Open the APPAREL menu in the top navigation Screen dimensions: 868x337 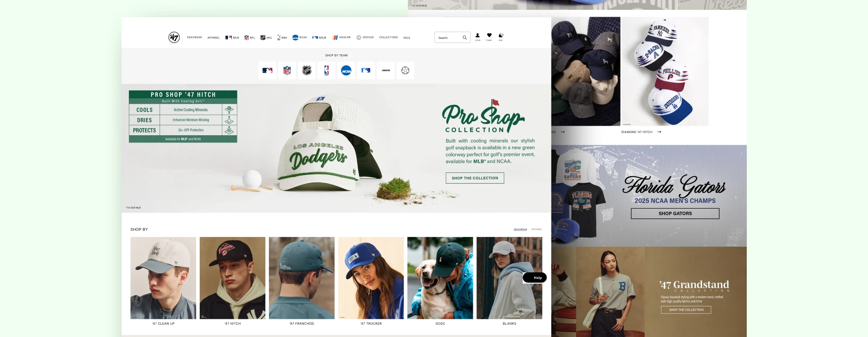click(x=213, y=38)
